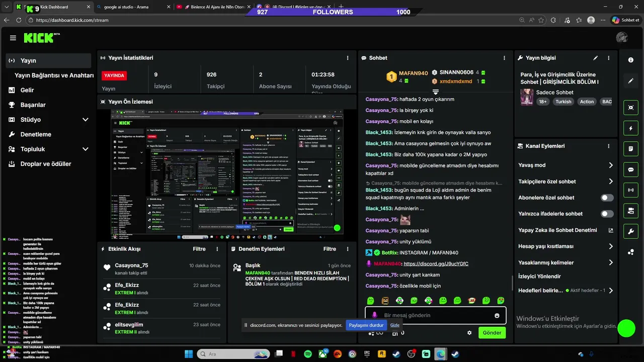Open the Kanal Eylemleri three-dot menu
This screenshot has width=644, height=362.
(609, 146)
